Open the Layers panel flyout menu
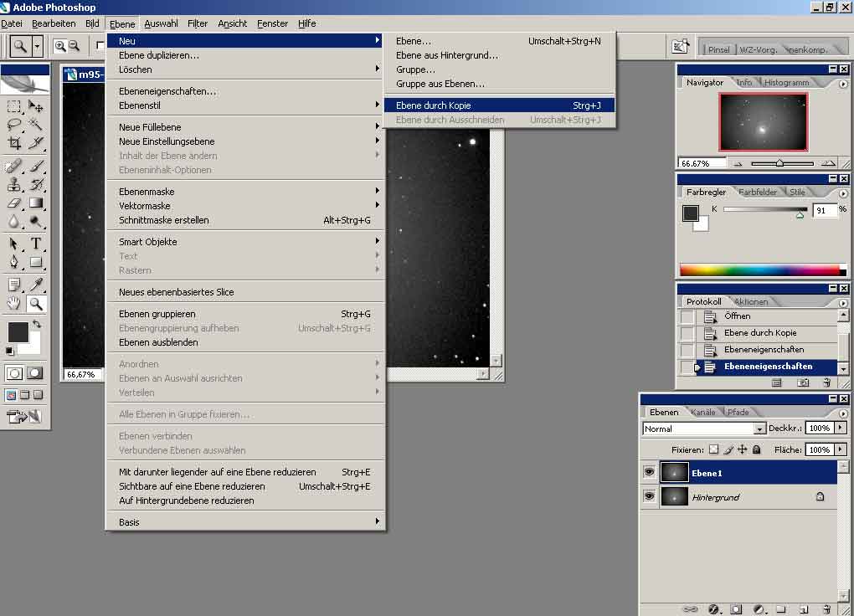The image size is (854, 616). pyautogui.click(x=843, y=413)
